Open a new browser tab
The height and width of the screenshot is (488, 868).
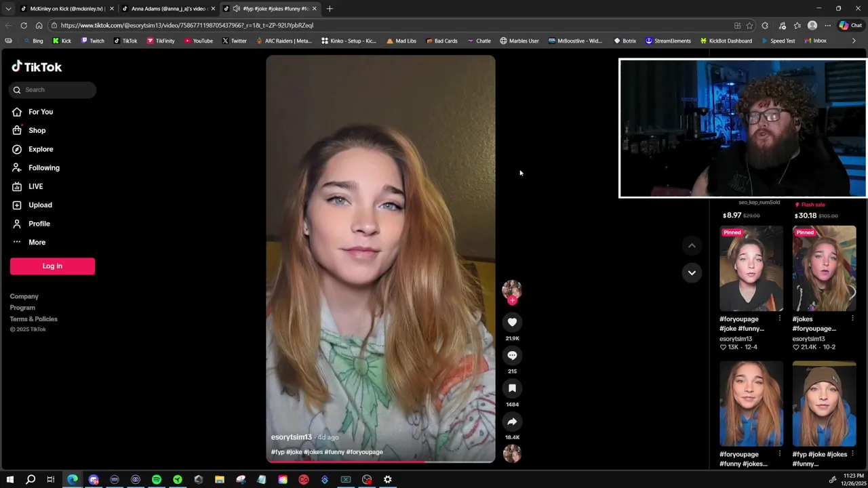[330, 9]
